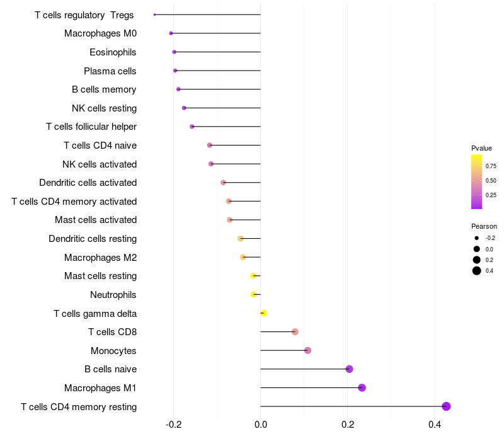Click the yellow T cells gamma delta dot
Viewport: 504px width, 441px height.
263,313
